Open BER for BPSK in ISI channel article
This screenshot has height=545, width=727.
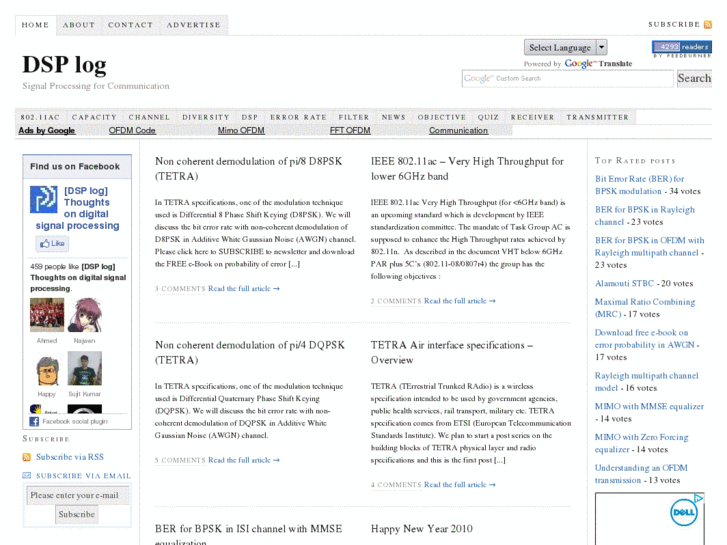coord(249,533)
